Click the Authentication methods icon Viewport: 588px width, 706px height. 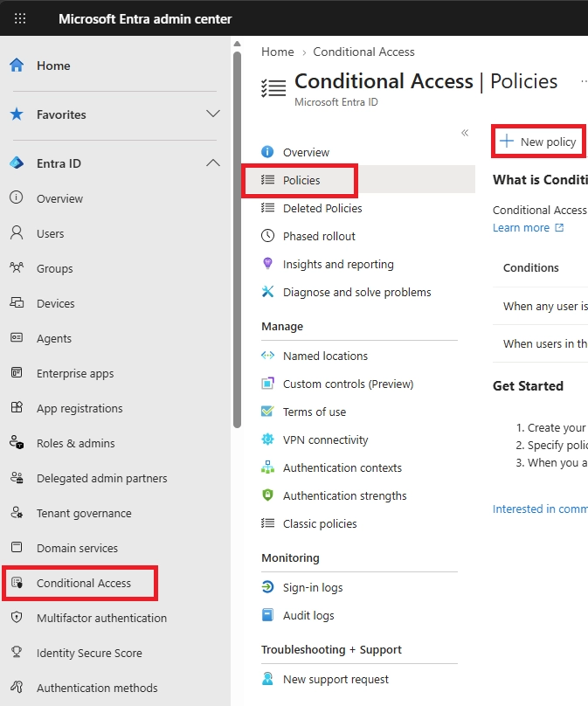pyautogui.click(x=17, y=687)
